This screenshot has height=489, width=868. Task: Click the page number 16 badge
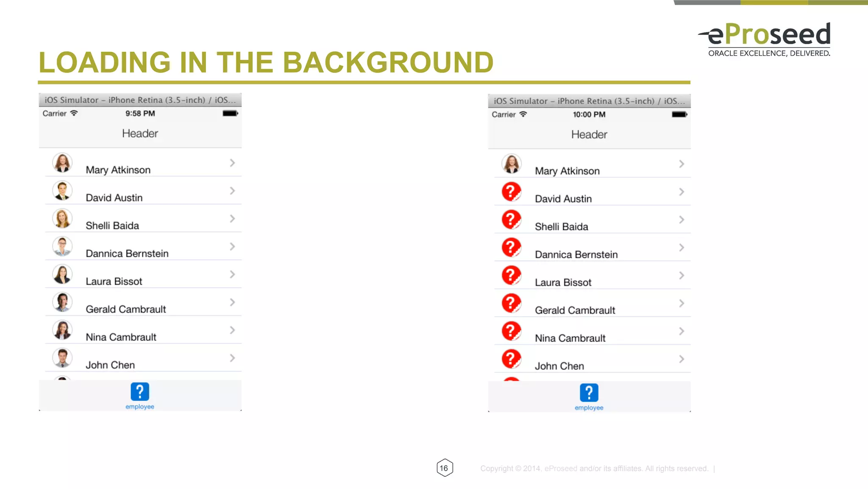pos(444,468)
